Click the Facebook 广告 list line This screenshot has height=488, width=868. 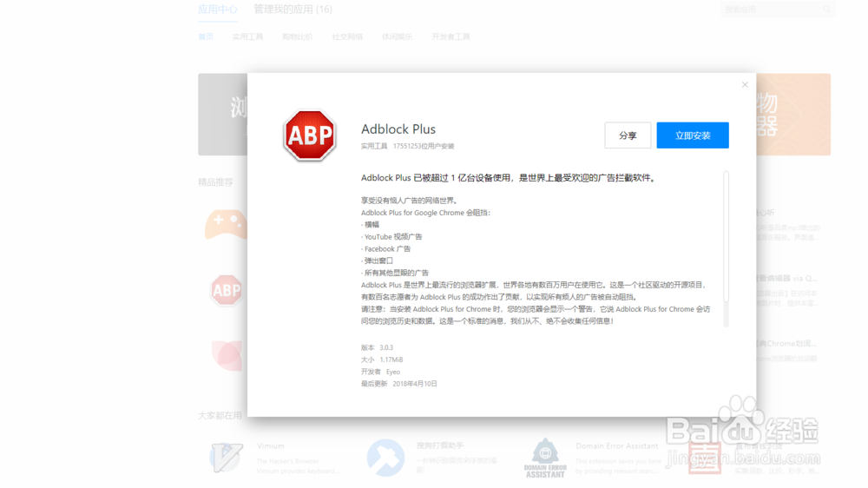pos(386,248)
